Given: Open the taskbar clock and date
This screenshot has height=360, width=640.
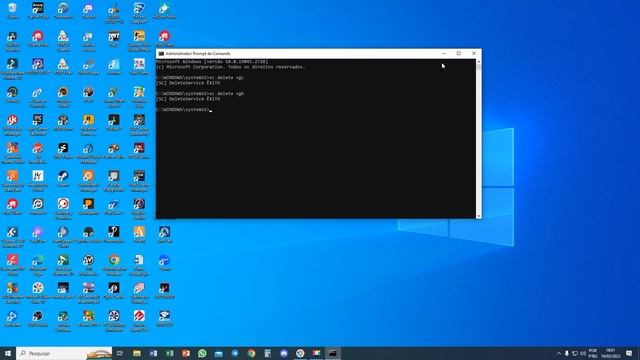Looking at the screenshot, I should tap(611, 353).
